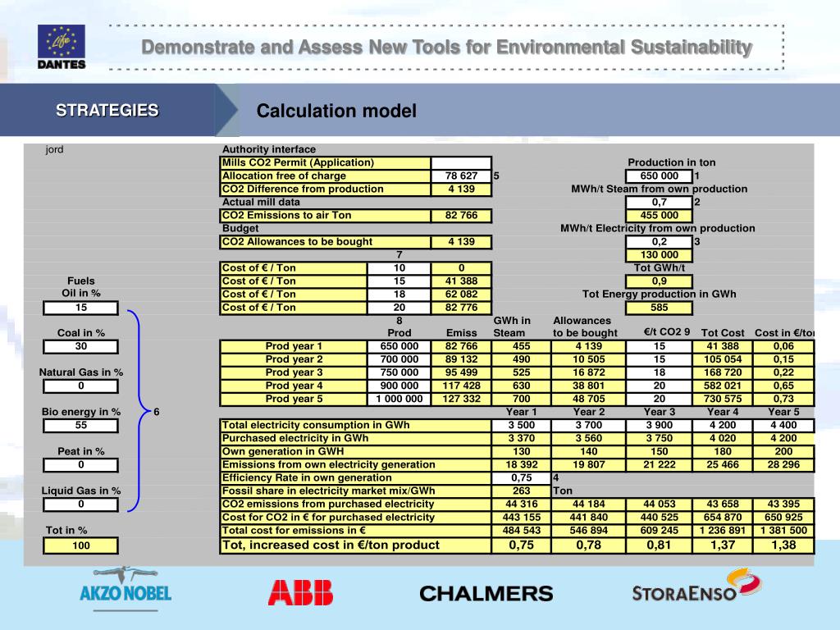Click the cost result cell 82 776
This screenshot has width=840, height=630.
click(x=461, y=308)
